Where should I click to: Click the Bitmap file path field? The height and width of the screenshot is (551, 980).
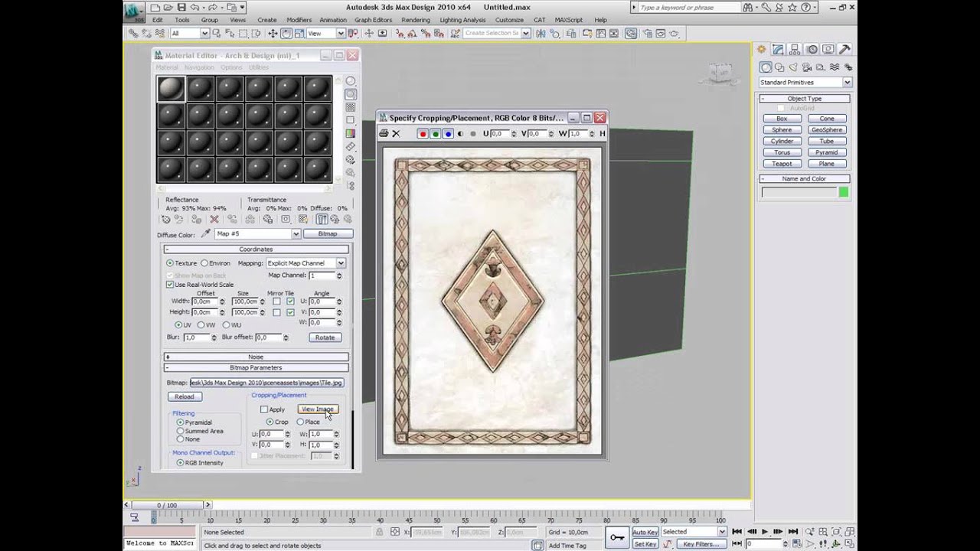click(266, 383)
